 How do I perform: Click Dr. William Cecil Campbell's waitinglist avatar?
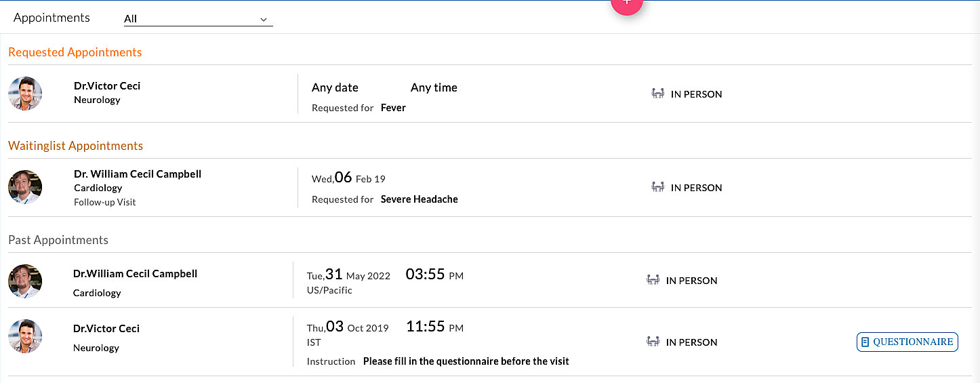[25, 187]
